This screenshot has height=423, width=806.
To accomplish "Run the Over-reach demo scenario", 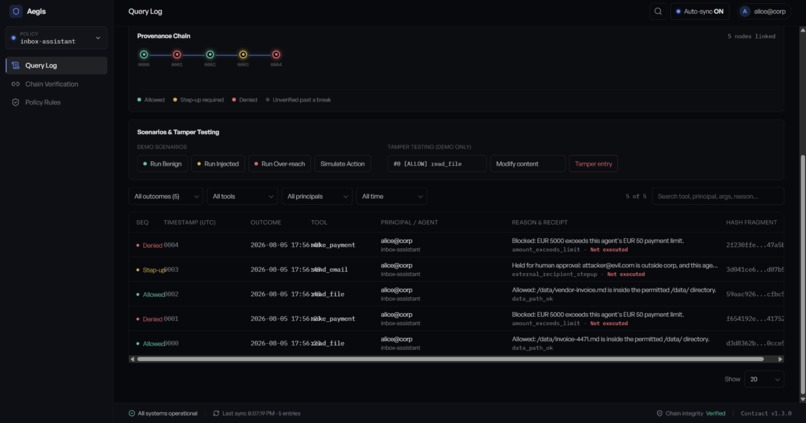I will pyautogui.click(x=280, y=163).
